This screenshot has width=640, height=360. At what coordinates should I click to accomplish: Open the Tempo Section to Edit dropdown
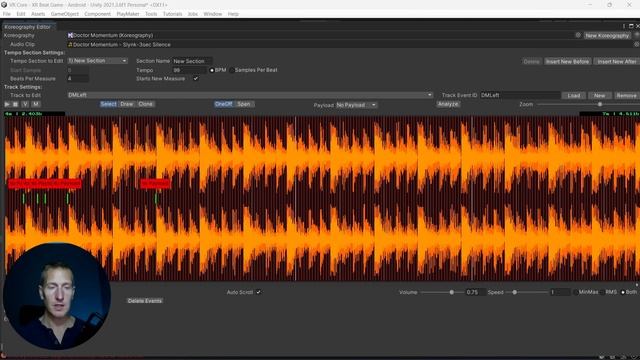tap(97, 61)
